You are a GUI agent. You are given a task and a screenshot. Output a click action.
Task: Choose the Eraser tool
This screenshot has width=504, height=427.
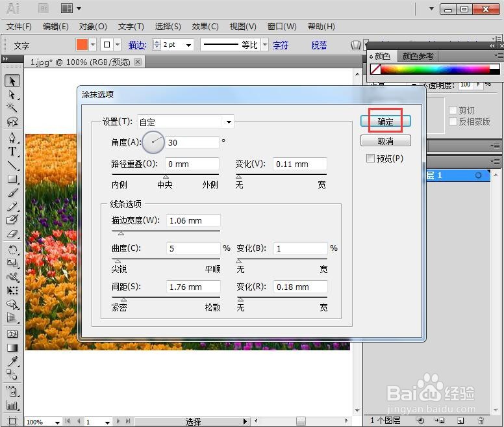point(12,234)
